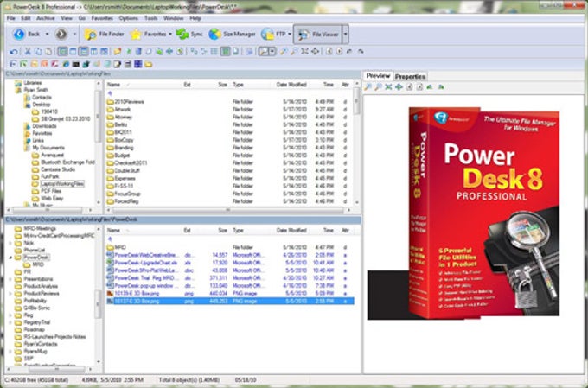Open the FTP dropdown arrow
The image size is (588, 388).
click(290, 34)
